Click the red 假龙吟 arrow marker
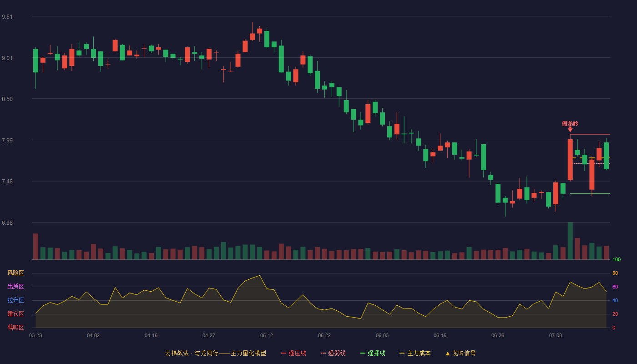Viewport: 637px width, 364px height. point(570,130)
